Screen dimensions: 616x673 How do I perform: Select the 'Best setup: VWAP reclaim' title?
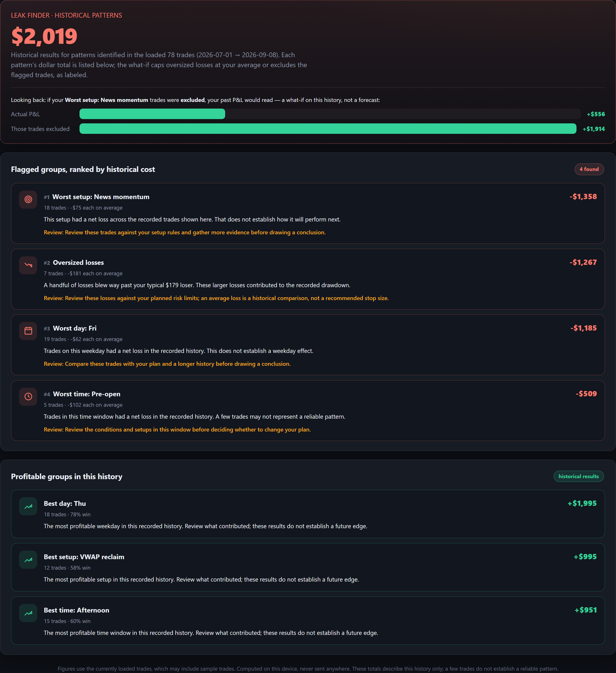(84, 557)
